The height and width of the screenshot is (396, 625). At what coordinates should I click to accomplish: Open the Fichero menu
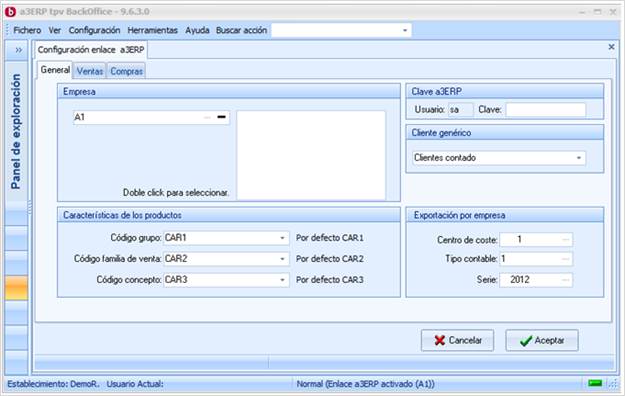tap(27, 30)
